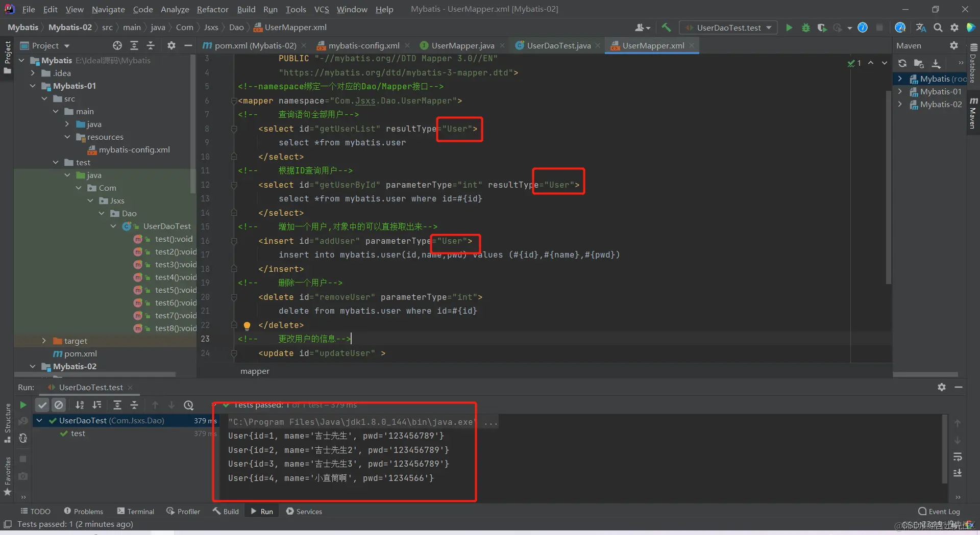Open Maven panel settings gear
This screenshot has width=980, height=535.
(x=954, y=45)
